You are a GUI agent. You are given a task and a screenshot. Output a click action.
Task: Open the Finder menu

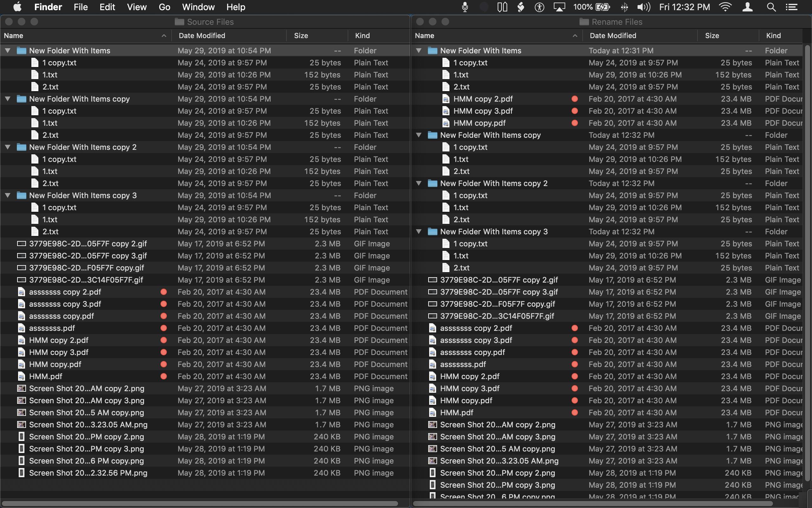48,7
